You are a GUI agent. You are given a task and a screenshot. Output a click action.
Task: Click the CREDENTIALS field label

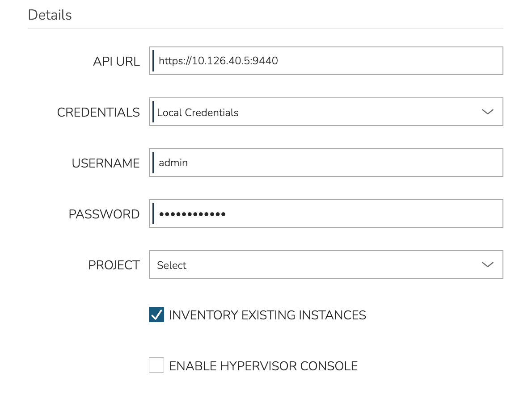[98, 112]
